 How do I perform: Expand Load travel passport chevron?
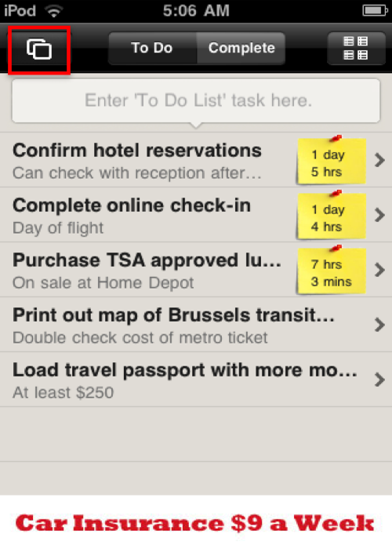379,380
